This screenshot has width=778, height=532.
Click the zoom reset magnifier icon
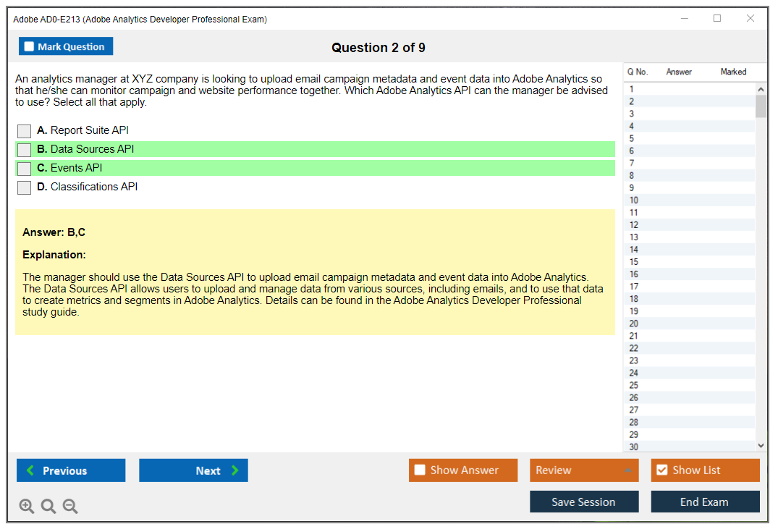click(48, 507)
